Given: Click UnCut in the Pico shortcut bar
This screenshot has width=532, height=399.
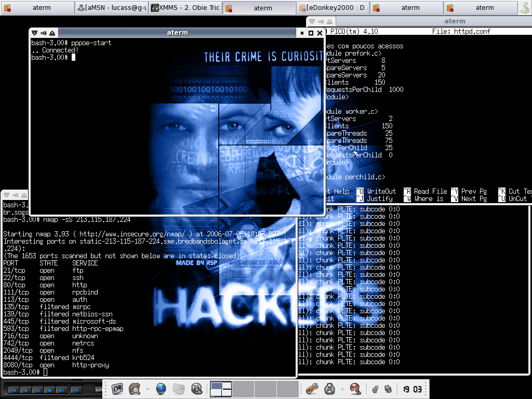Looking at the screenshot, I should tap(513, 199).
